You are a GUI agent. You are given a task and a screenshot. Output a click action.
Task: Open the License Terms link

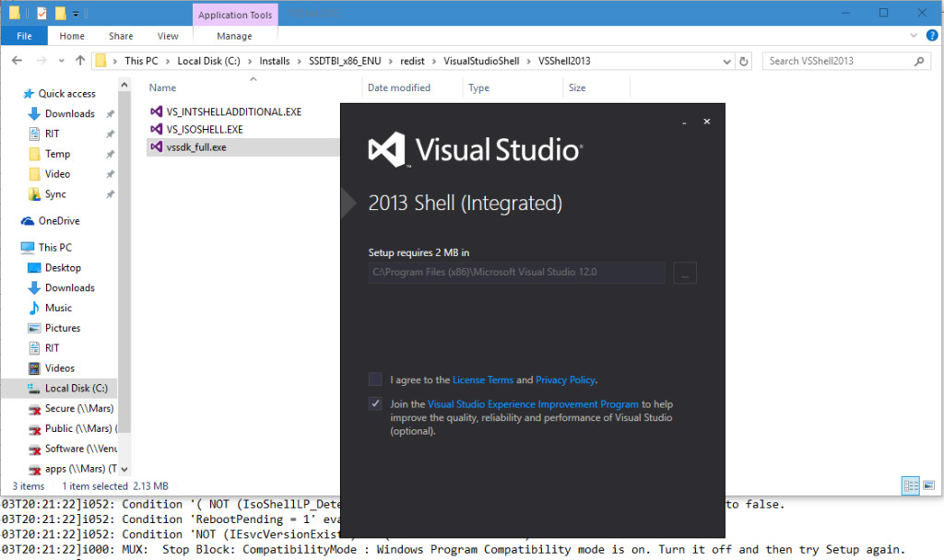483,379
